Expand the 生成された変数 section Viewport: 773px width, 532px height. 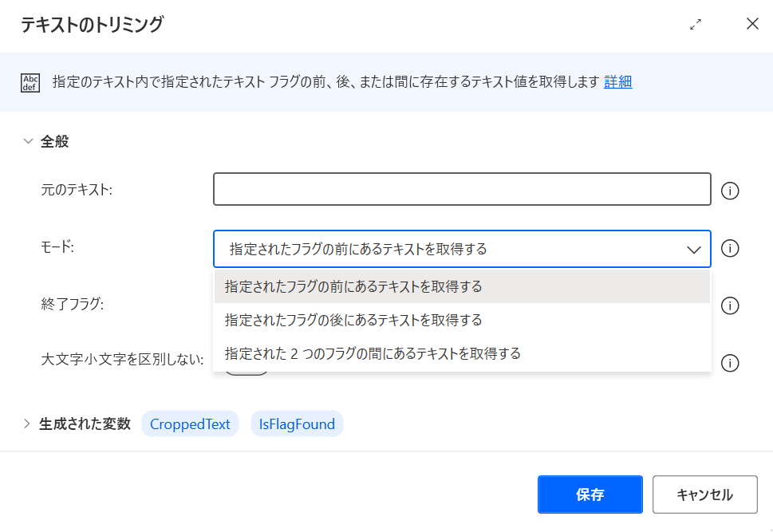click(26, 424)
